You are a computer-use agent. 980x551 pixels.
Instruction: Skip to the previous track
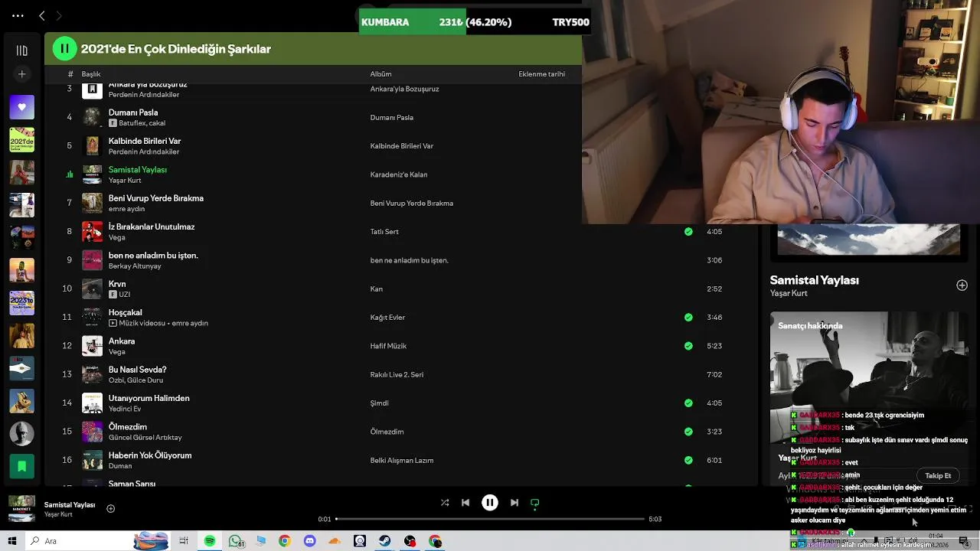[x=465, y=503]
